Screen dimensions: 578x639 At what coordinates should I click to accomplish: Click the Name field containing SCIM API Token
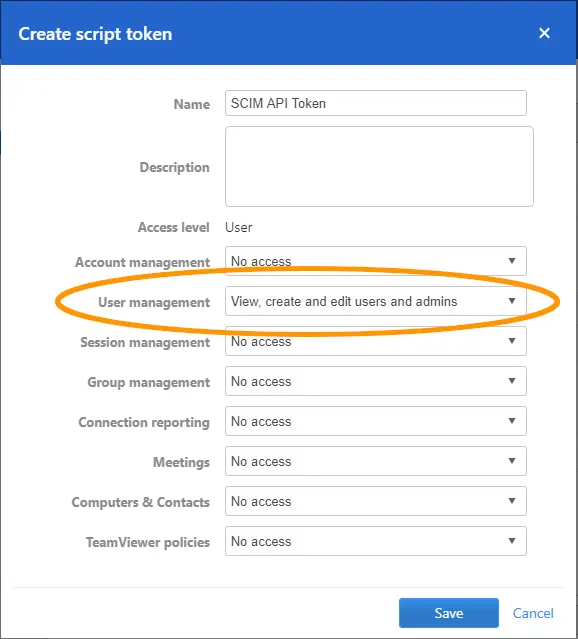click(375, 103)
